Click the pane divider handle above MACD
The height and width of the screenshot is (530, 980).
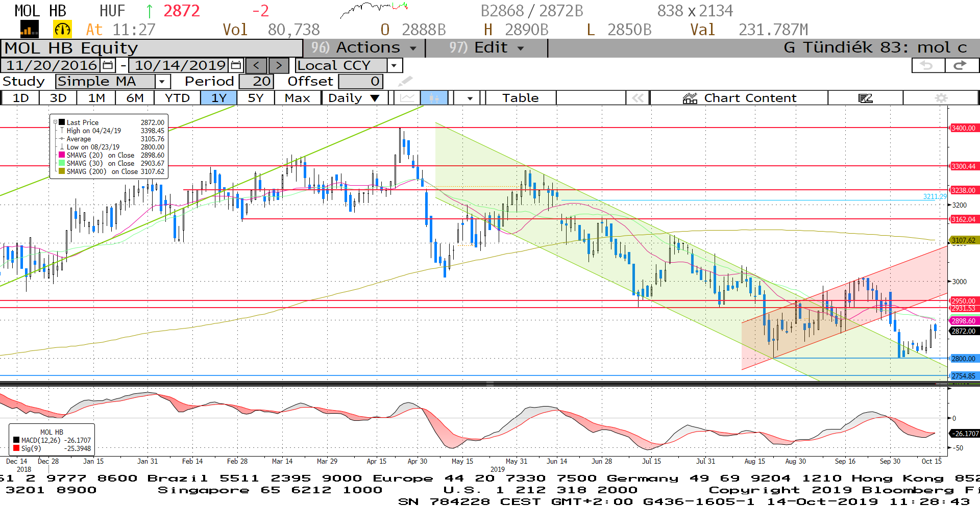click(x=489, y=383)
